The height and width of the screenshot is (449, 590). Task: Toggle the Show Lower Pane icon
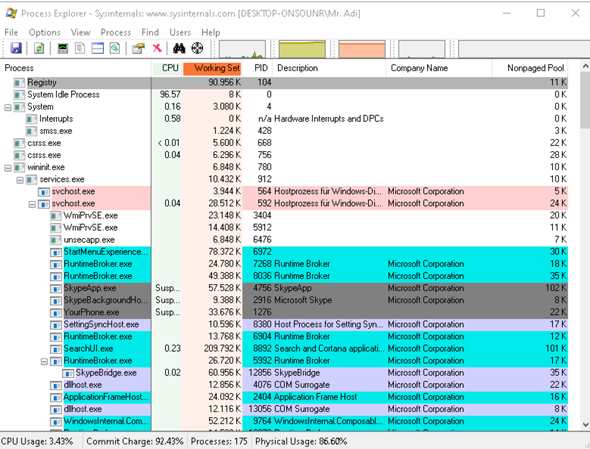click(97, 48)
